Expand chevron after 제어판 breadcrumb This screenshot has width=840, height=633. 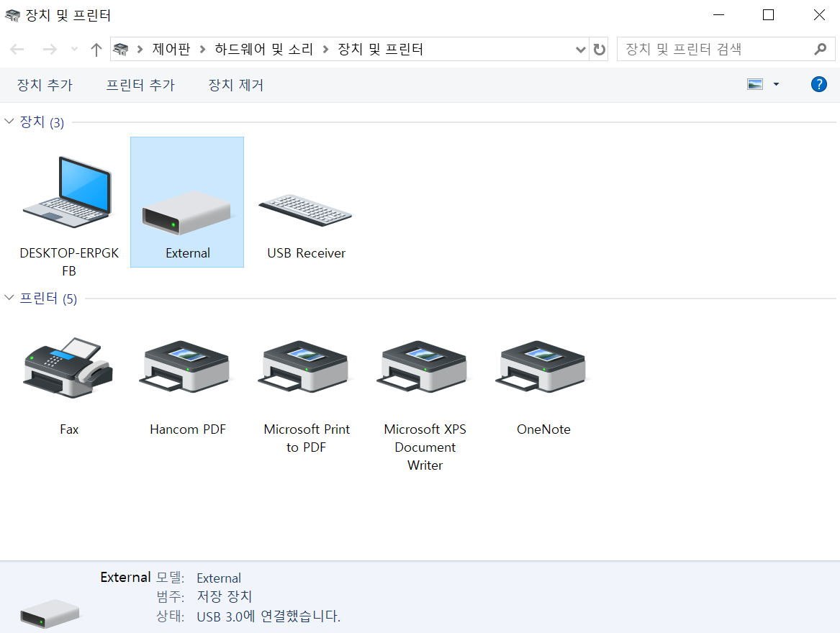tap(202, 50)
